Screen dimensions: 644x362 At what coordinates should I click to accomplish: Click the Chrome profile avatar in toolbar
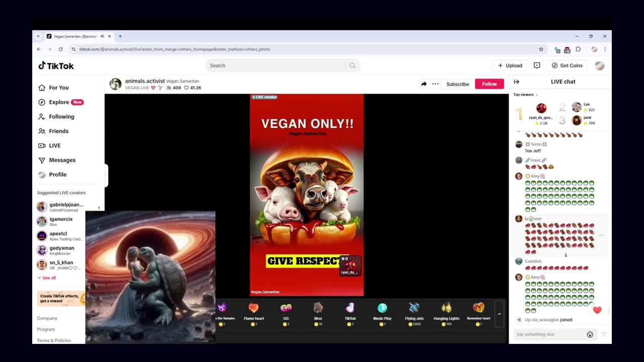(x=594, y=49)
